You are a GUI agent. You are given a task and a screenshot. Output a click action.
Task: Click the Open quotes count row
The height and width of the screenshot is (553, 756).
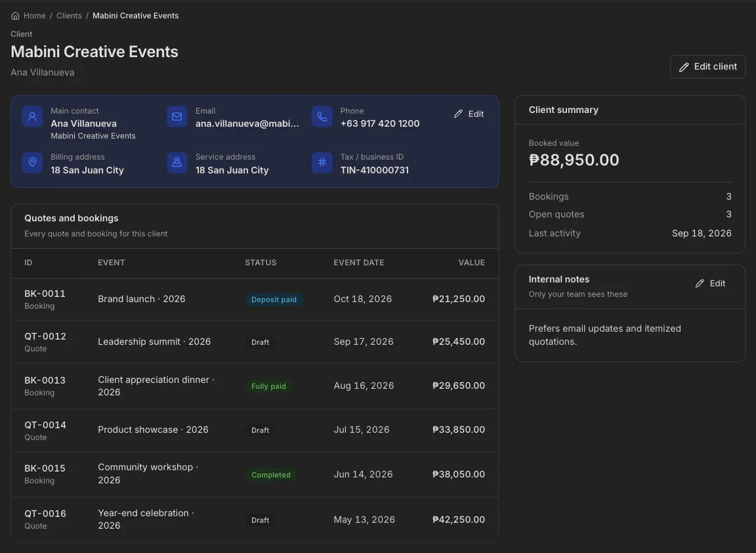630,215
